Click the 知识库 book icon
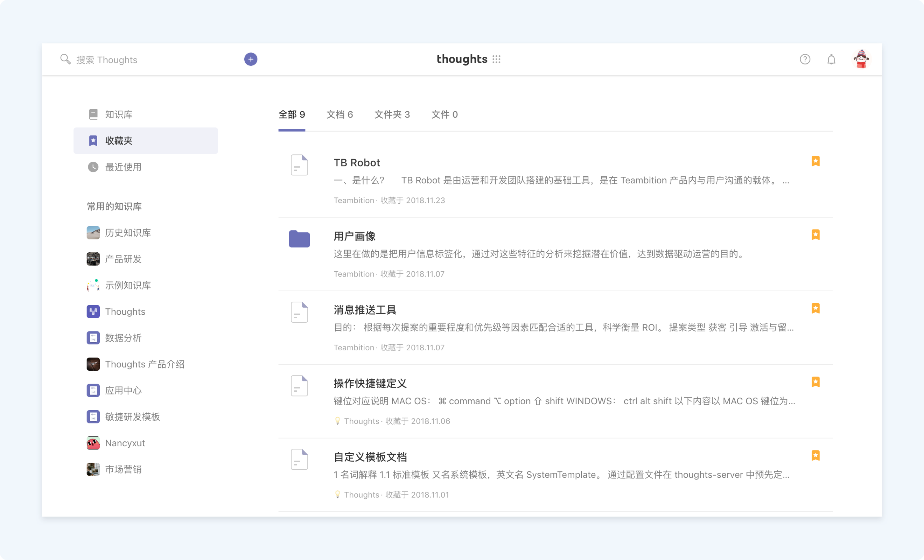The width and height of the screenshot is (924, 560). click(93, 114)
